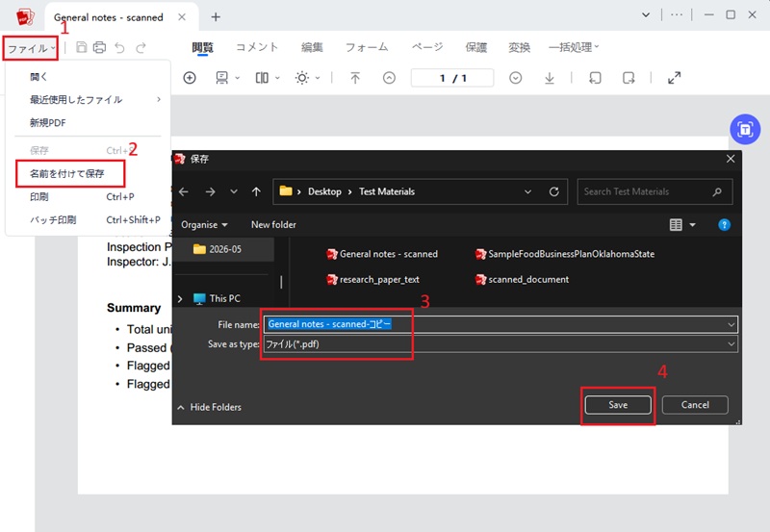Collapse folders with Hide Folders
This screenshot has width=770, height=532.
209,407
